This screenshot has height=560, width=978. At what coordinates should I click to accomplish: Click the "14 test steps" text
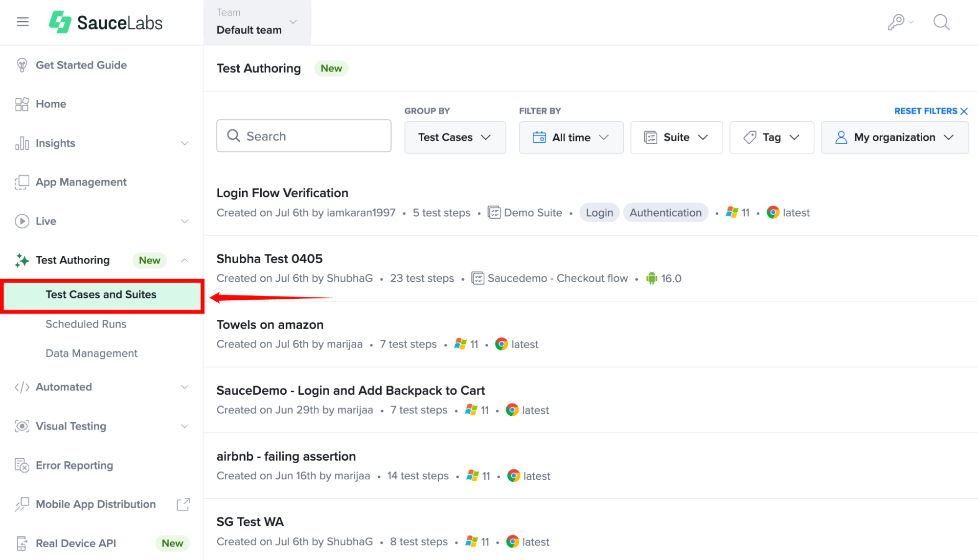coord(418,476)
